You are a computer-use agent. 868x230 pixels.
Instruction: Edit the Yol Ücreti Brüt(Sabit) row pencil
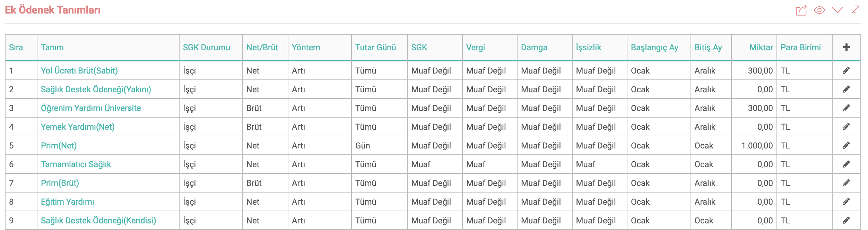pyautogui.click(x=846, y=71)
